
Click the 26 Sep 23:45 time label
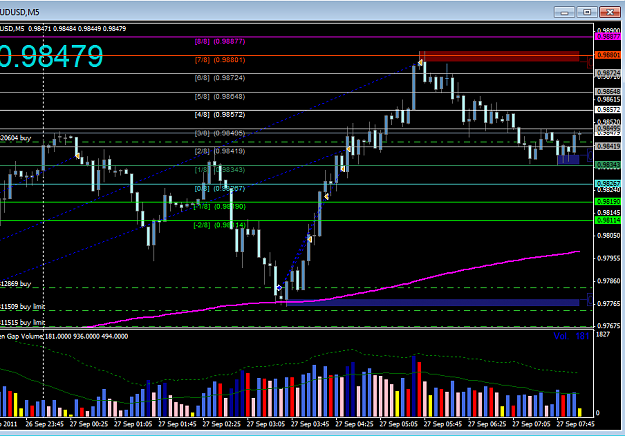click(44, 424)
